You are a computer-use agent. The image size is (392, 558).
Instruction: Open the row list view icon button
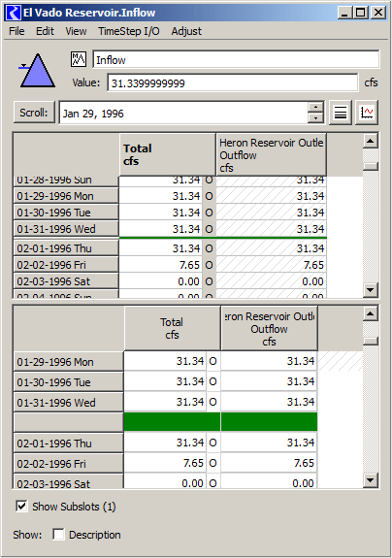[x=340, y=113]
